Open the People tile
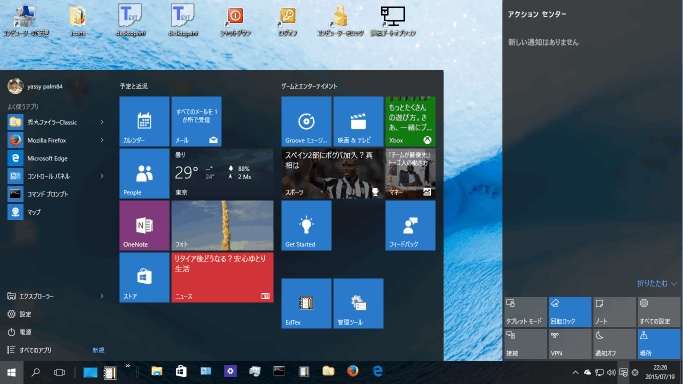The image size is (683, 384). 144,173
